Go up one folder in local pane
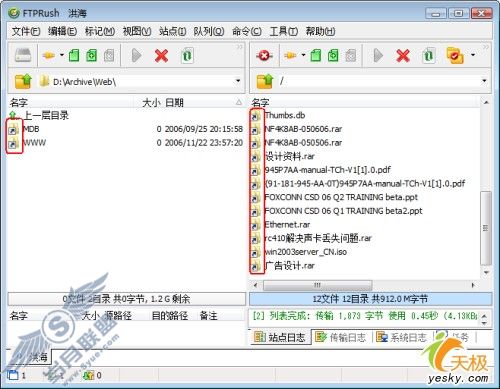 point(23,81)
